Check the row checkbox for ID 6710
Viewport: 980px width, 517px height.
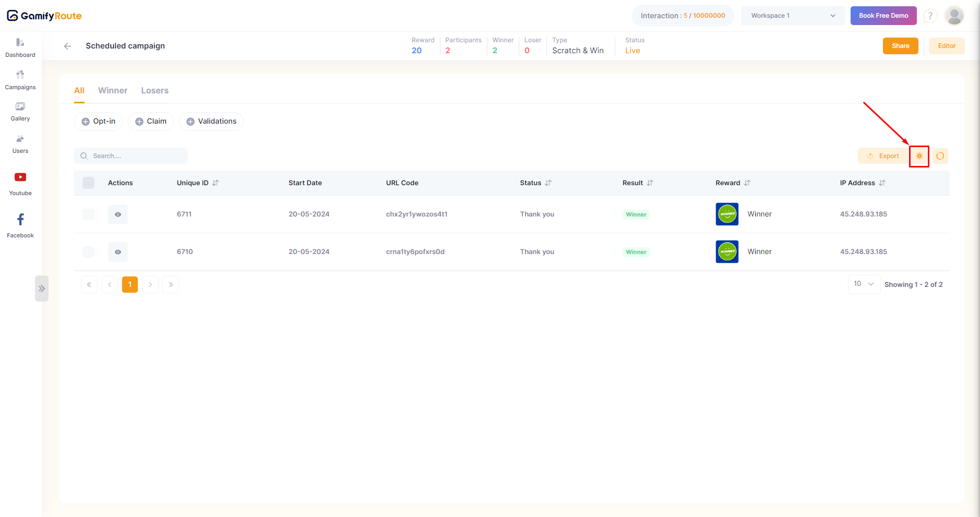point(89,252)
